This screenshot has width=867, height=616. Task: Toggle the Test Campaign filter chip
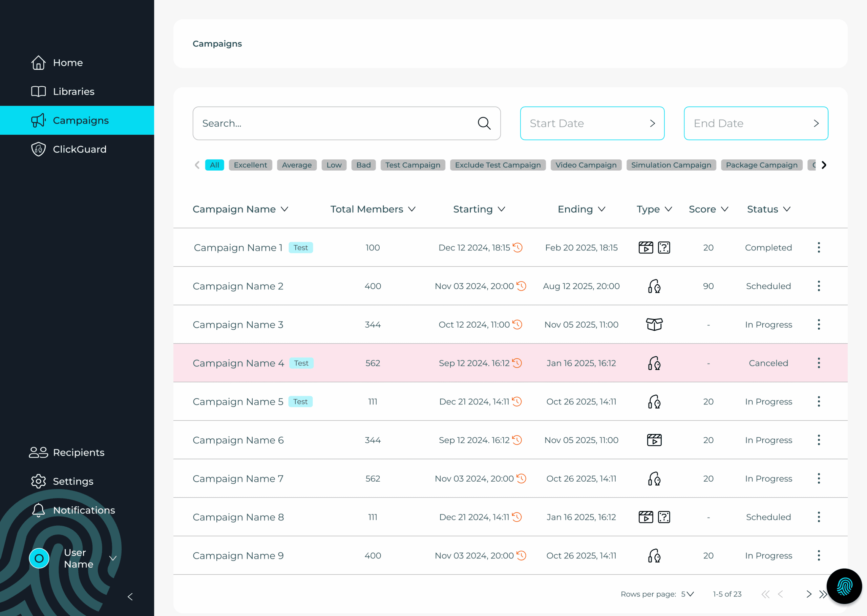[x=413, y=165]
